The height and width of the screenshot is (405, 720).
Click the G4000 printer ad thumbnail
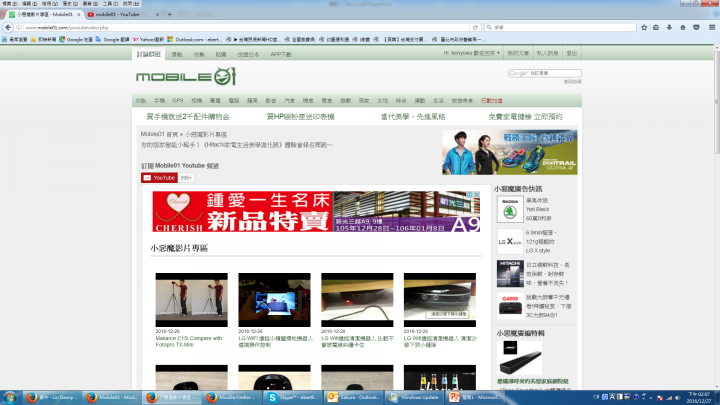(510, 306)
